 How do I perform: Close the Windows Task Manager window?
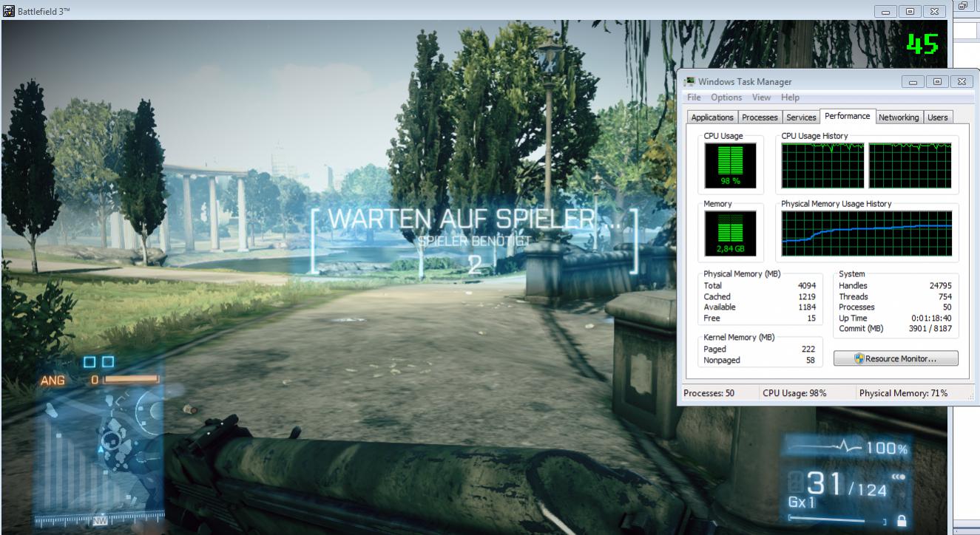[960, 81]
